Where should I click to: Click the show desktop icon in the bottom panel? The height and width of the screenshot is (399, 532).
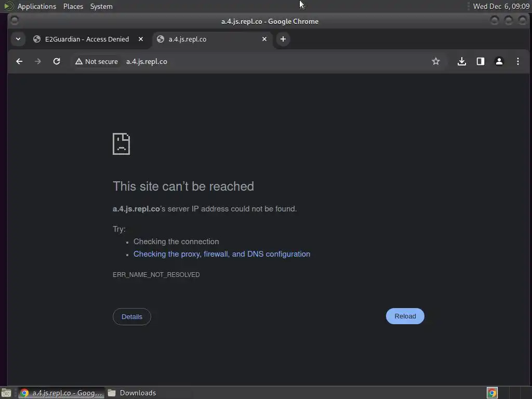(6, 393)
